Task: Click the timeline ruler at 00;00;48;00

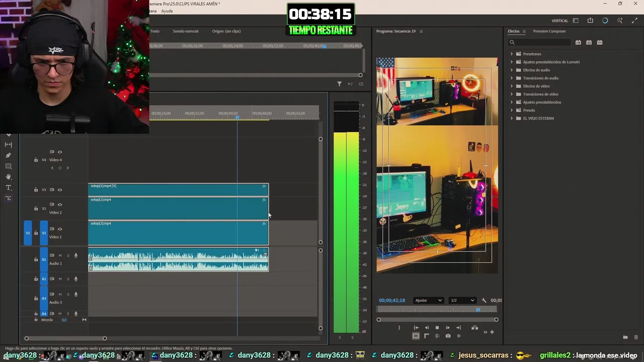Action: click(262, 113)
